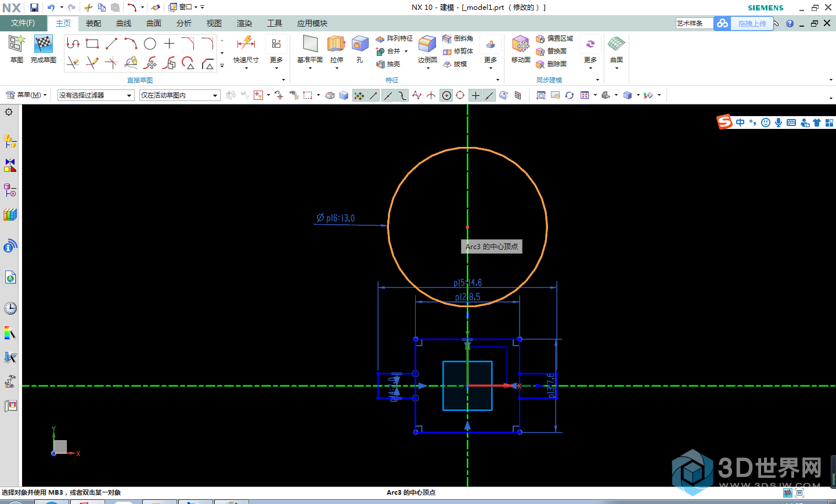Open the 菜单(M) menu dropdown
The height and width of the screenshot is (504, 836).
[26, 95]
